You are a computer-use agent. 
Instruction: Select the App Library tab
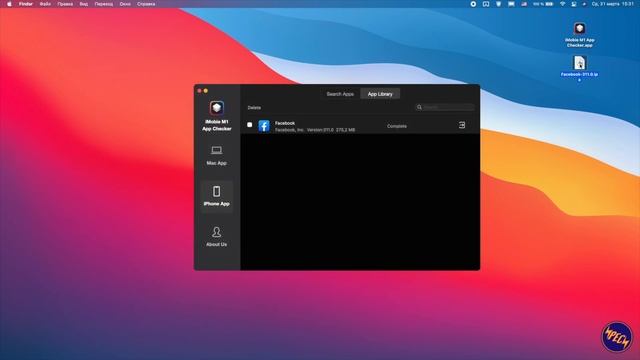tap(380, 94)
